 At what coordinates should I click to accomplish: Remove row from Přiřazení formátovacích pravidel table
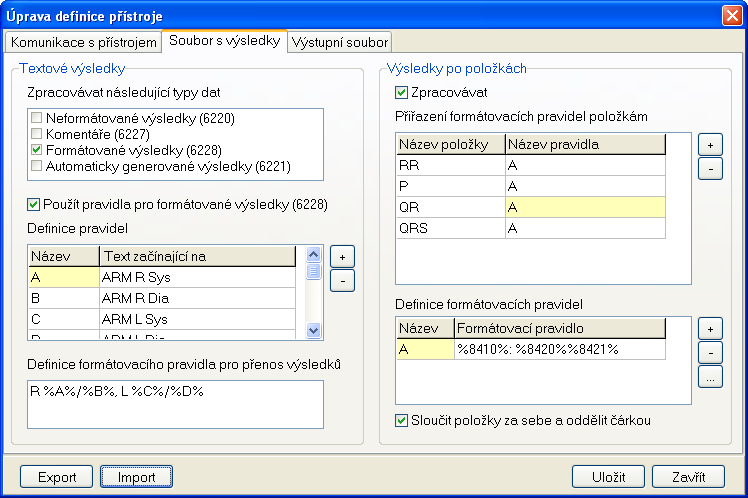coord(708,167)
